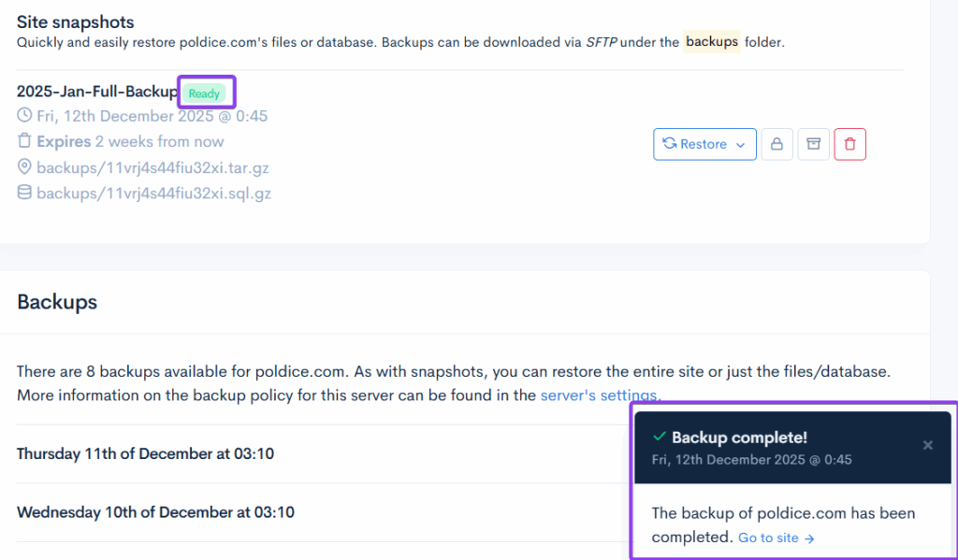Delete the snapshot with the red trash icon
The image size is (958, 560).
point(849,144)
